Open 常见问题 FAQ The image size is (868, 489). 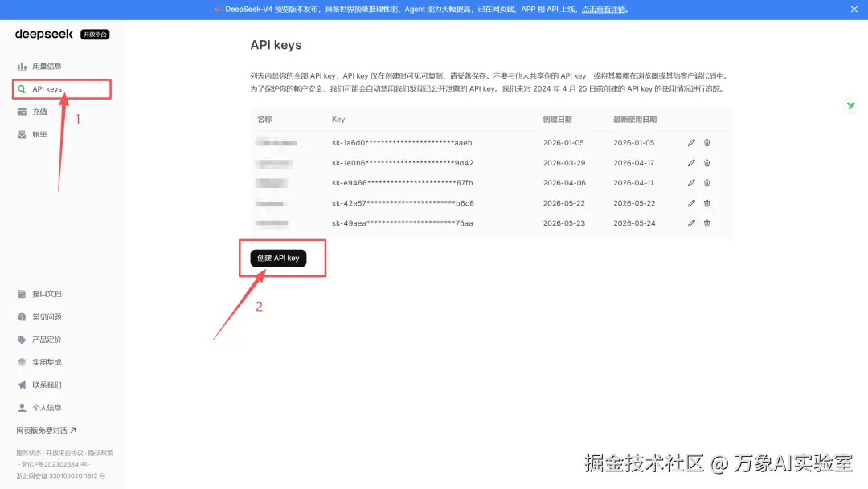pyautogui.click(x=47, y=317)
